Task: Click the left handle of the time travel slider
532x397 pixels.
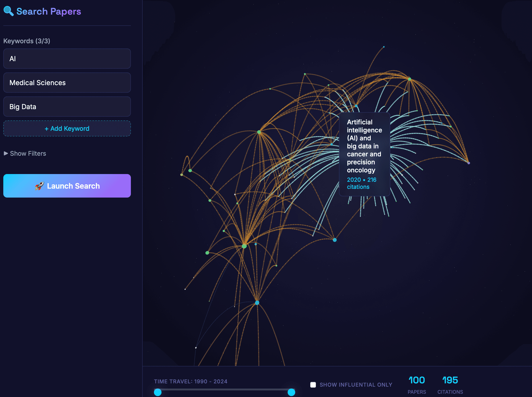Action: [157, 393]
